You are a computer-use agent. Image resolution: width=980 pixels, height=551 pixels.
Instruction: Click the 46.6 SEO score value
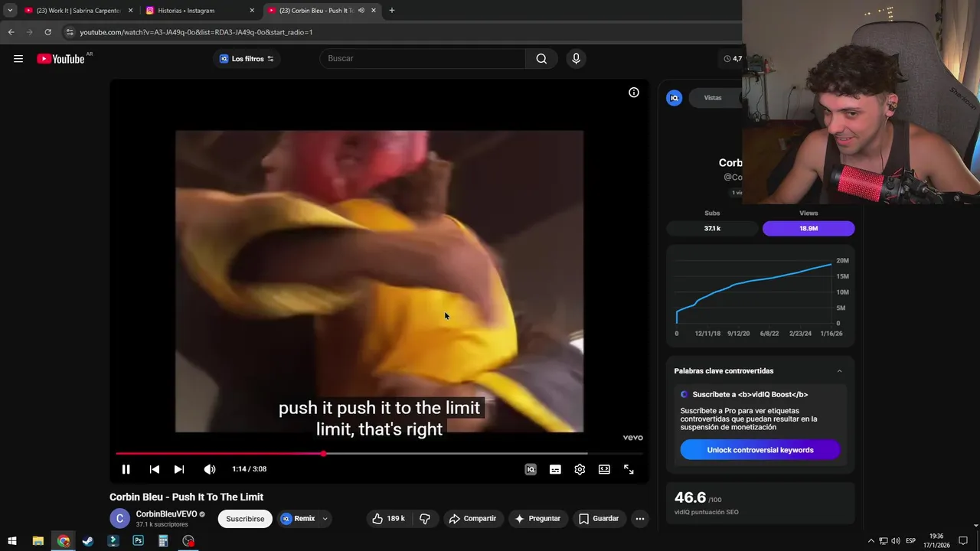690,497
